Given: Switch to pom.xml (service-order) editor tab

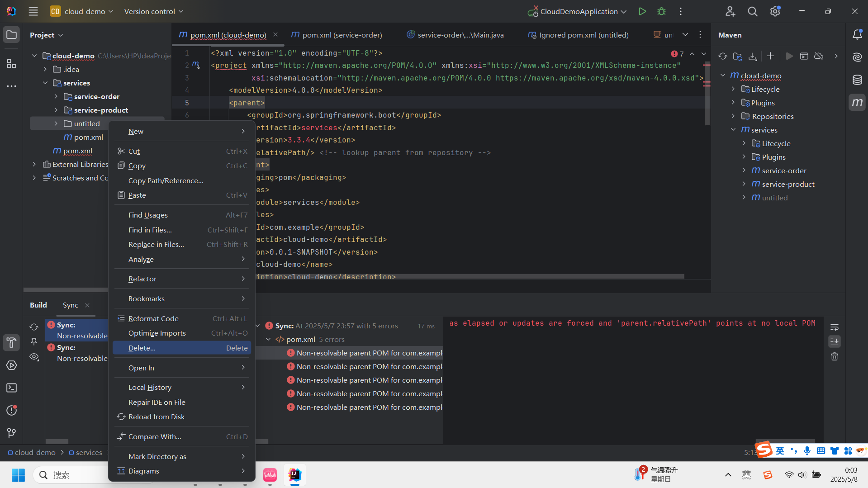Looking at the screenshot, I should [337, 35].
